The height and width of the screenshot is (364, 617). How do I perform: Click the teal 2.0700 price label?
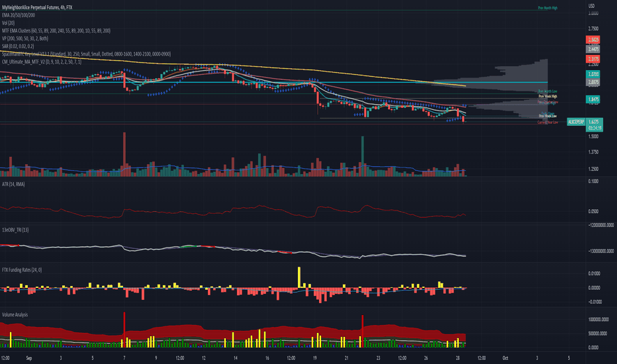pos(593,74)
